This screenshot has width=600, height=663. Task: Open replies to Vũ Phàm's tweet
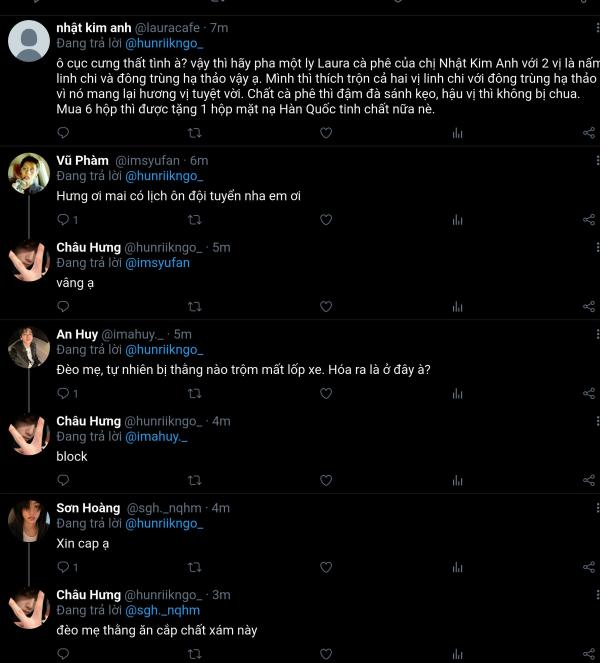tap(67, 219)
